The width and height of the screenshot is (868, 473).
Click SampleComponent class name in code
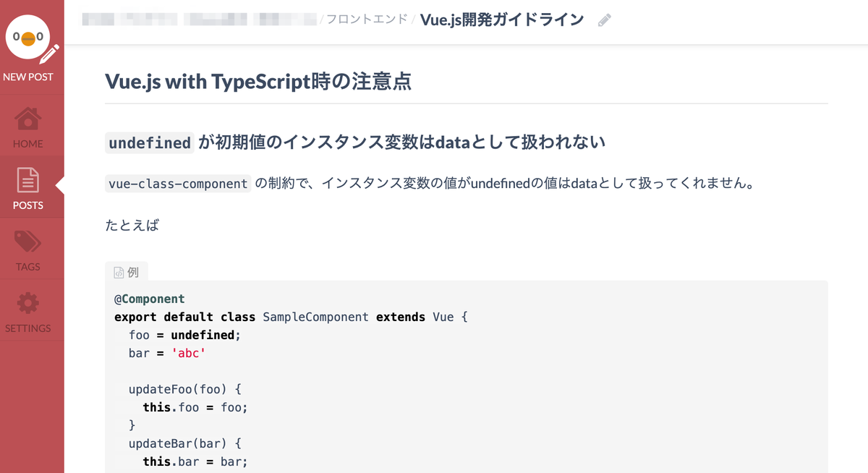[x=315, y=317]
